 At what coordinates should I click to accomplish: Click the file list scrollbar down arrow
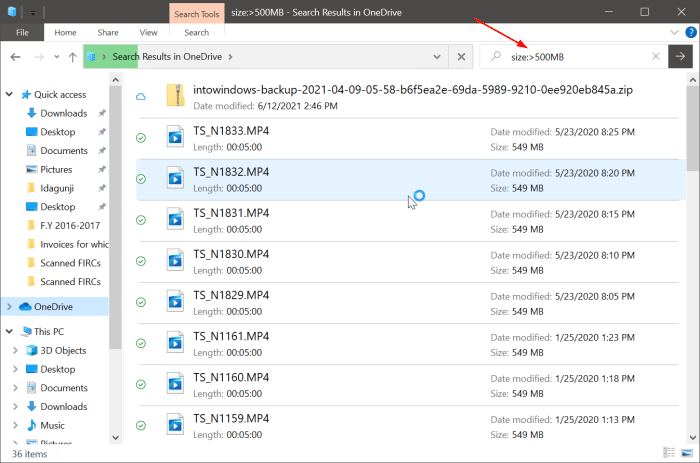[x=692, y=438]
